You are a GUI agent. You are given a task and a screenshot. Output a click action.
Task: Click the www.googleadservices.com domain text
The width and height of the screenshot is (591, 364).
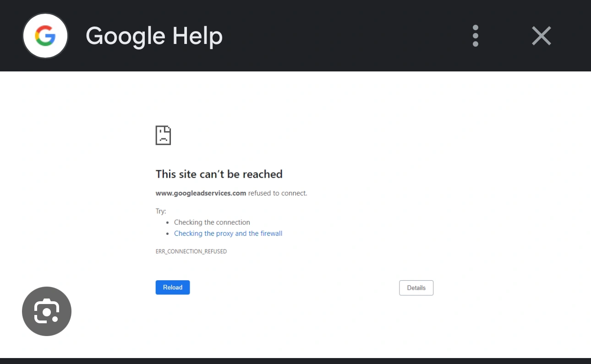click(x=201, y=193)
